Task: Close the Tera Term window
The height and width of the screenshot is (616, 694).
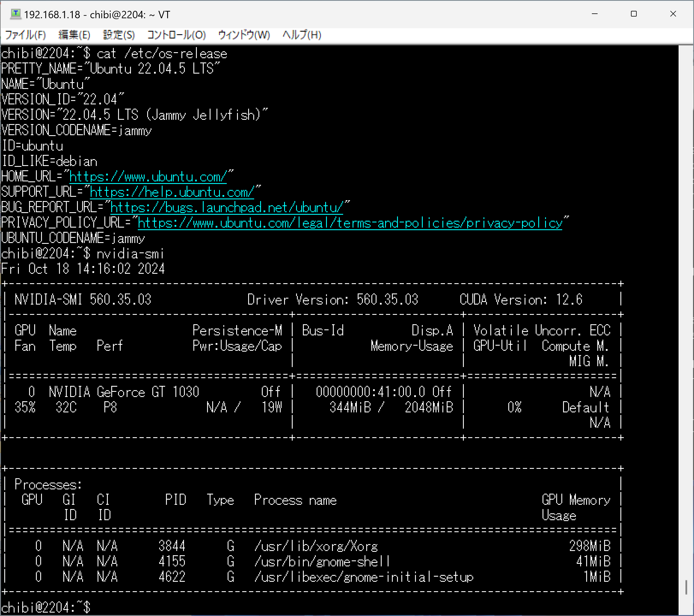Action: click(x=673, y=14)
